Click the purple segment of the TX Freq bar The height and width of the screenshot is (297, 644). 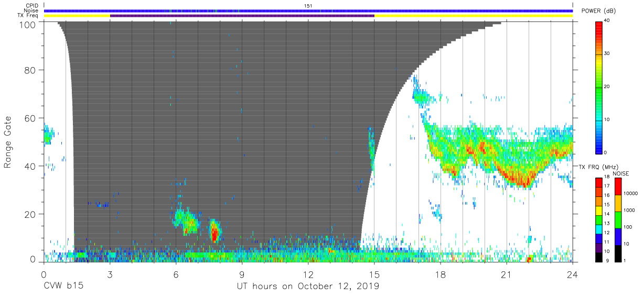242,16
